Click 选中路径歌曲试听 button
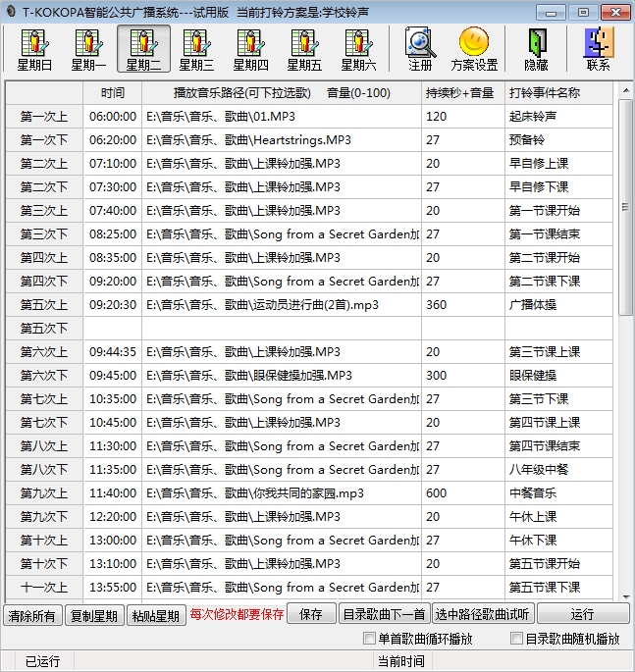This screenshot has width=635, height=672. click(483, 614)
